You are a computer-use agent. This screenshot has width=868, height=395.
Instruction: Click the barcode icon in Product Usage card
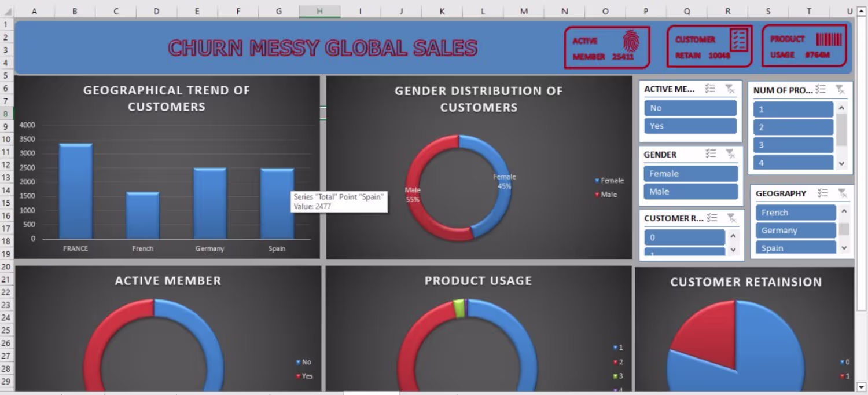click(x=829, y=39)
